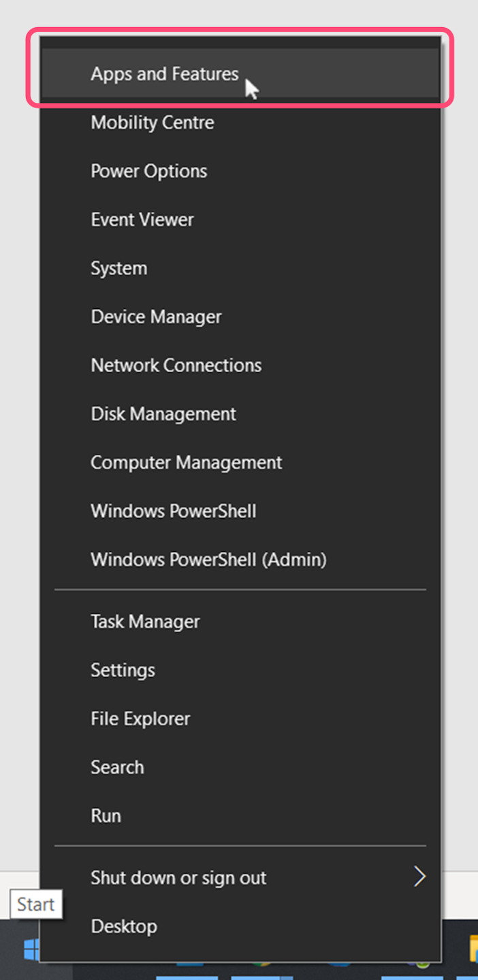Run Windows PowerShell (Admin)
478x980 pixels.
coord(208,560)
